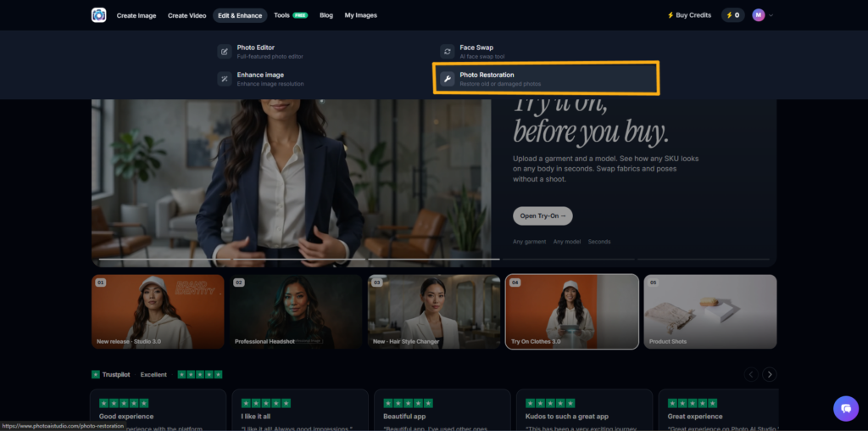Click Buy Credits link
Screen dimensions: 868x431
[x=689, y=15]
